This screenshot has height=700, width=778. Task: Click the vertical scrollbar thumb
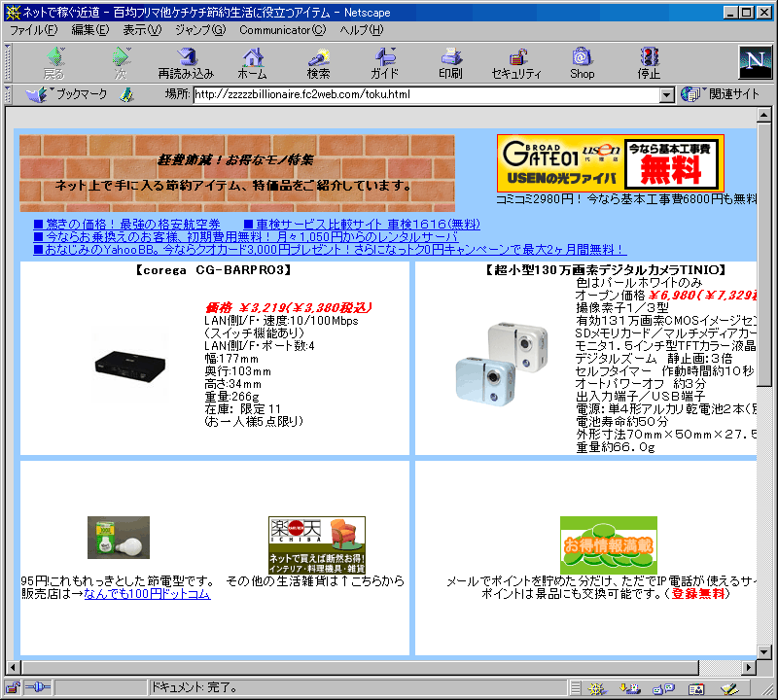(x=763, y=254)
